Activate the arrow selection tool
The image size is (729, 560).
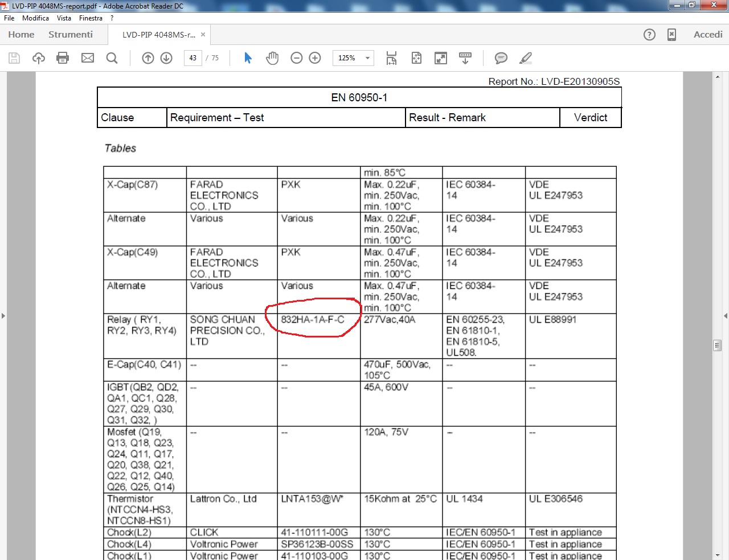click(248, 58)
